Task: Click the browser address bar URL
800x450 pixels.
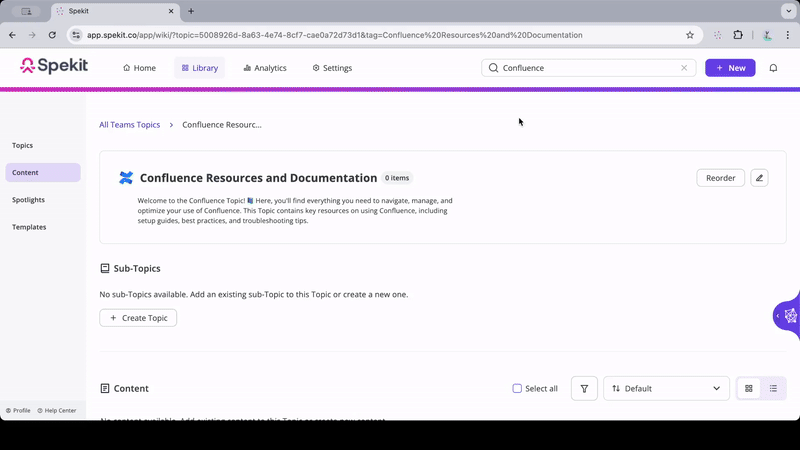Action: coord(335,35)
